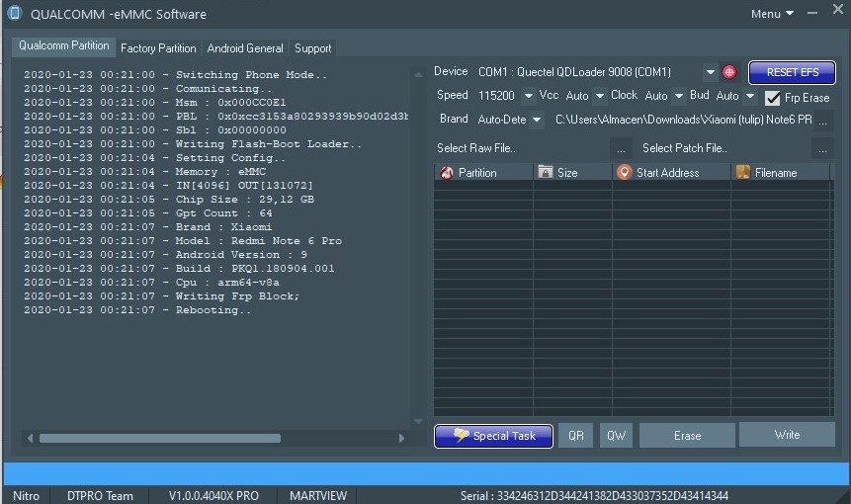851x504 pixels.
Task: Click the lightning icon on Special Task
Action: point(461,435)
